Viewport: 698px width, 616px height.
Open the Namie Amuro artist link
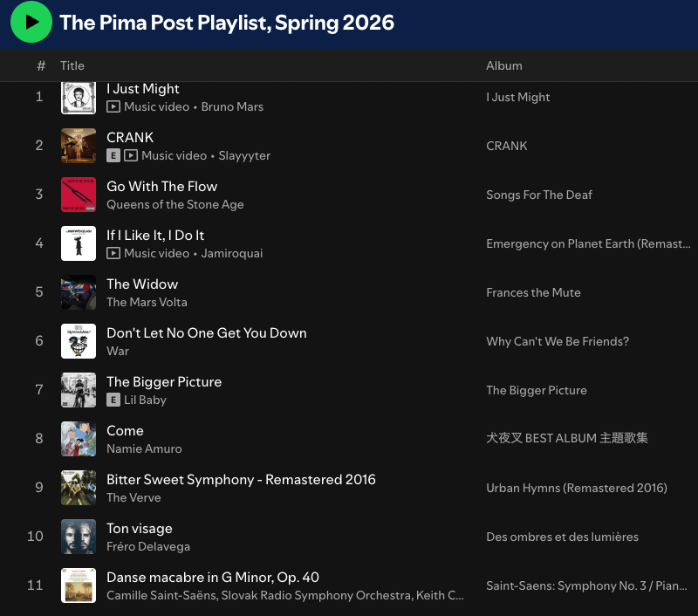(x=144, y=448)
